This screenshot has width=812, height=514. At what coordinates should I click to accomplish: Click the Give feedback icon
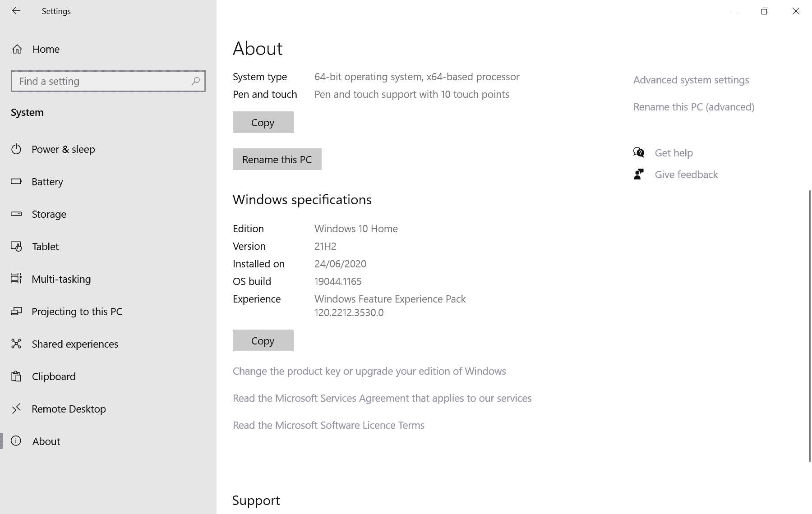coord(638,174)
